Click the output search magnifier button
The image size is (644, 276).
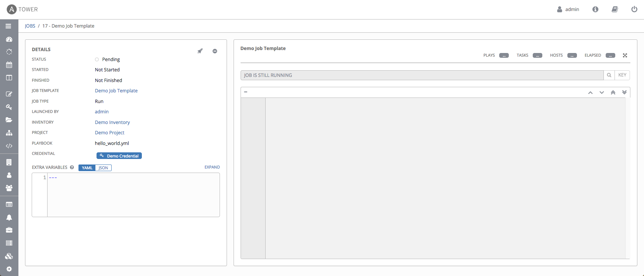click(609, 75)
